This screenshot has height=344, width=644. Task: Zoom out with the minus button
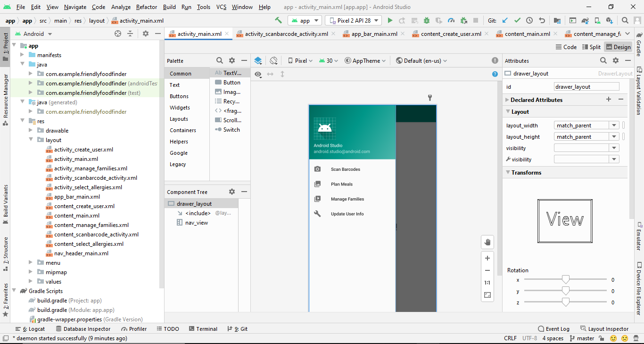point(487,270)
